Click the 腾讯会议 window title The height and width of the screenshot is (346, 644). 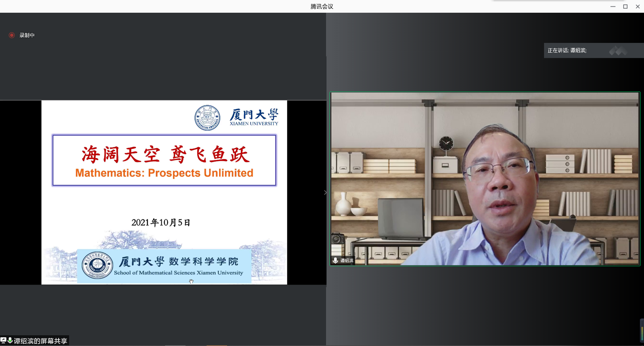coord(322,6)
